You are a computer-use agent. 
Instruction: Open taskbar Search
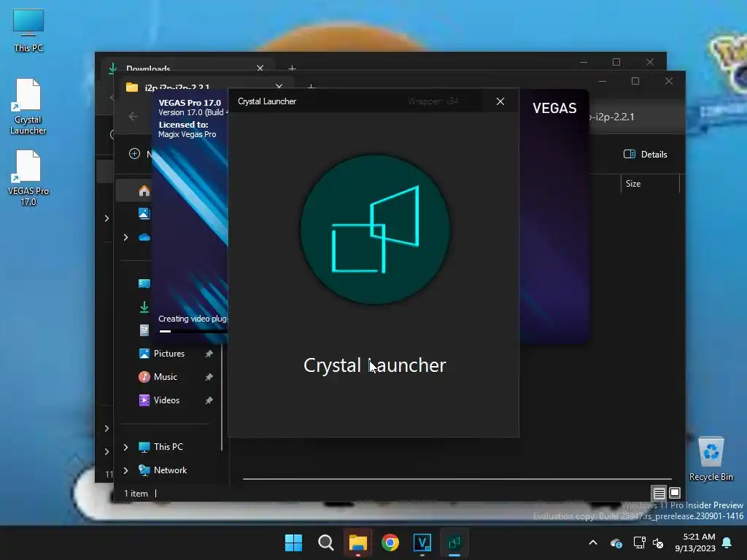point(326,542)
